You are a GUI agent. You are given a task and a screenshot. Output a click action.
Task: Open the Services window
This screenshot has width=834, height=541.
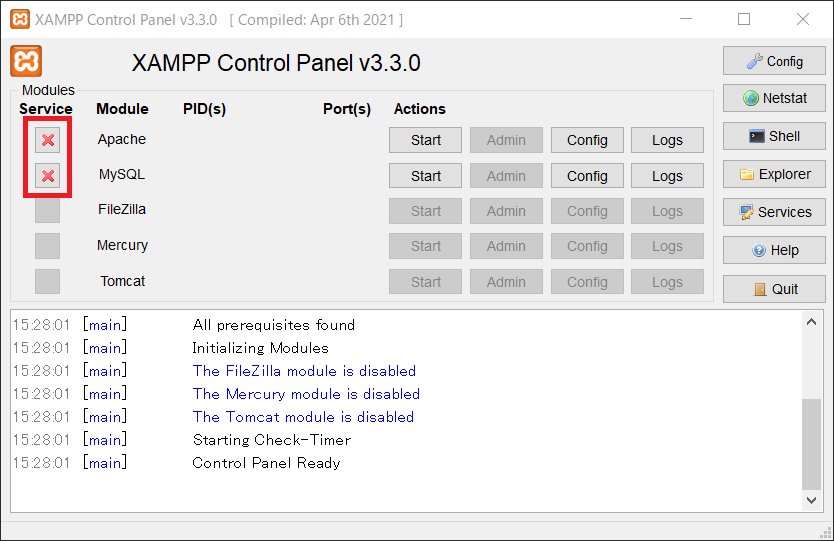[774, 212]
